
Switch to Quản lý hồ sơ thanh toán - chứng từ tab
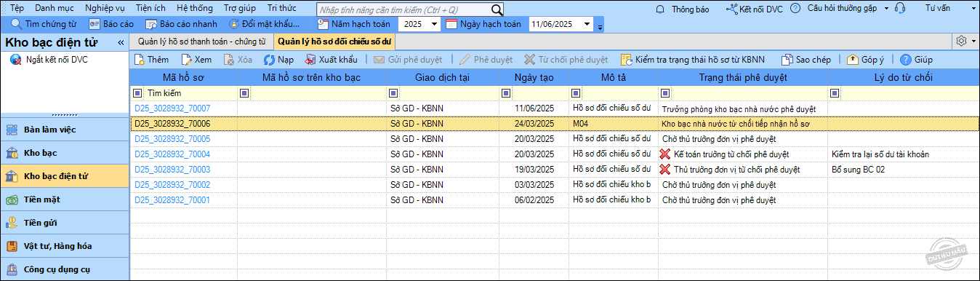[x=201, y=41]
